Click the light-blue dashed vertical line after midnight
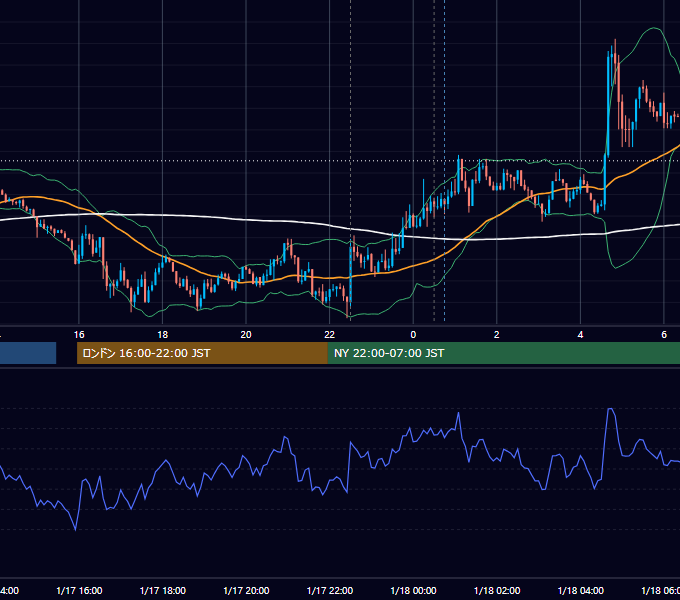The height and width of the screenshot is (600, 680). click(x=445, y=160)
